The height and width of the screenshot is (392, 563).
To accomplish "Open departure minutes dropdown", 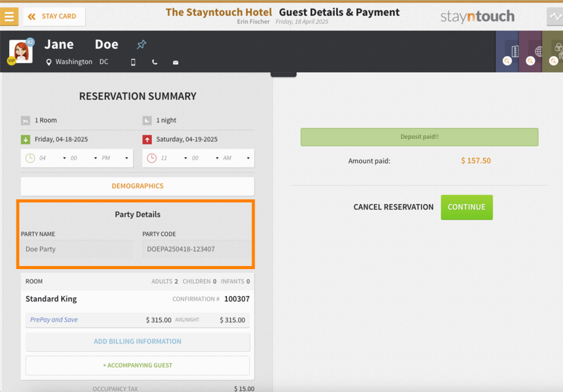I will pos(206,158).
